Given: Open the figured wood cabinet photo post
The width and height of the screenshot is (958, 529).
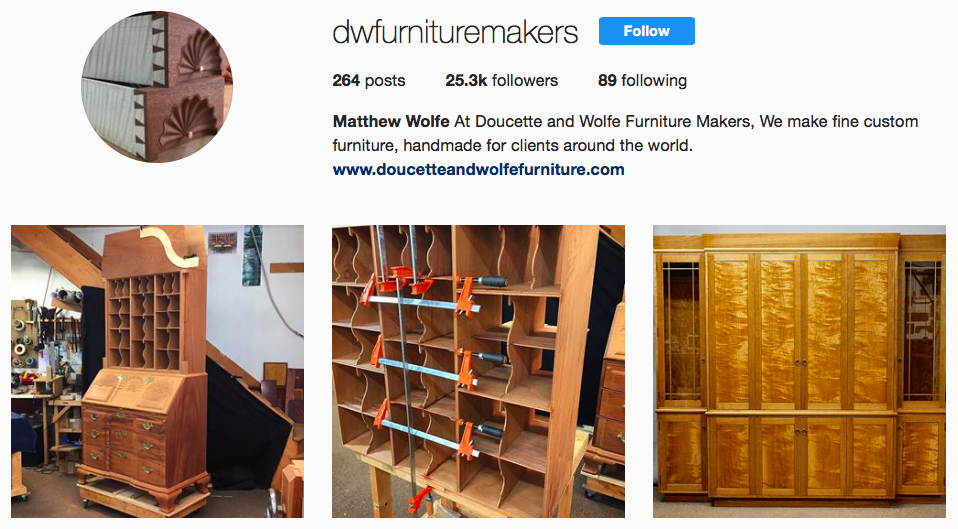Looking at the screenshot, I should point(799,371).
